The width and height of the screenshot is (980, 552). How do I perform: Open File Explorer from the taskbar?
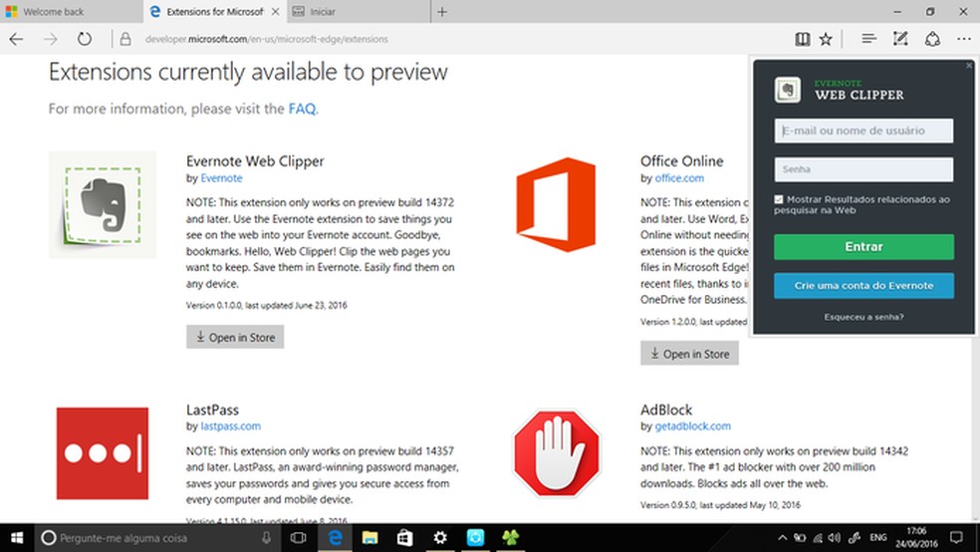(370, 538)
